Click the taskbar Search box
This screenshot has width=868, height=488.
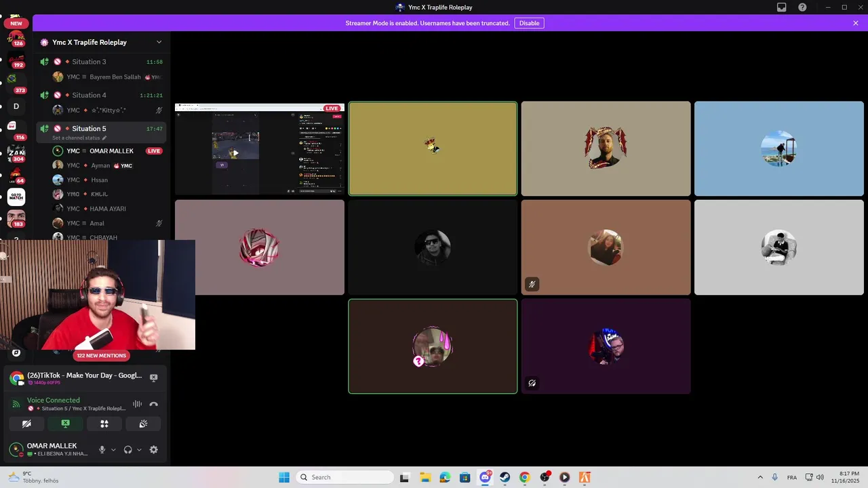345,477
